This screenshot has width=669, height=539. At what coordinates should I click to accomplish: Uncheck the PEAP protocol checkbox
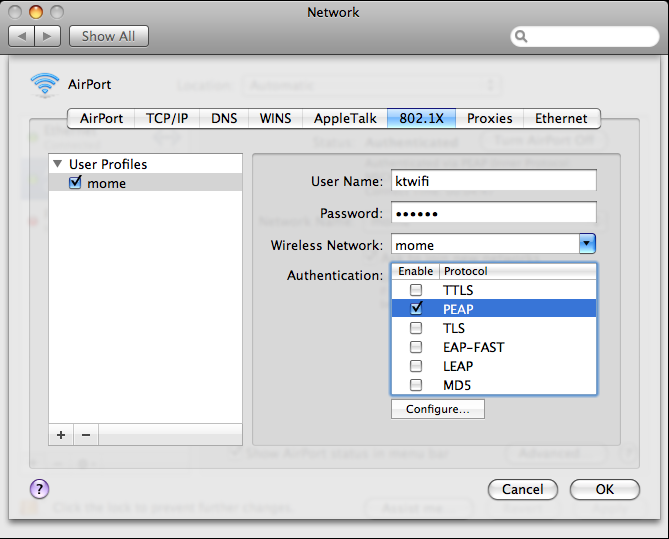point(416,308)
